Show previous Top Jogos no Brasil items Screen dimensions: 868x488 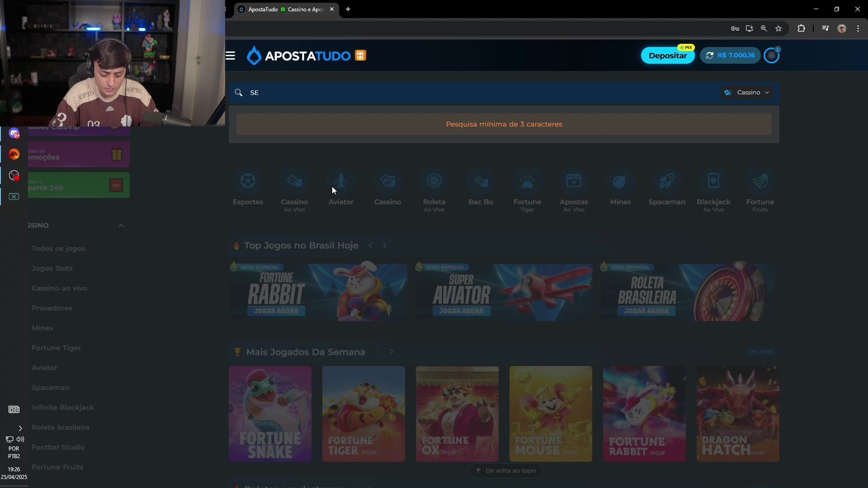[370, 246]
